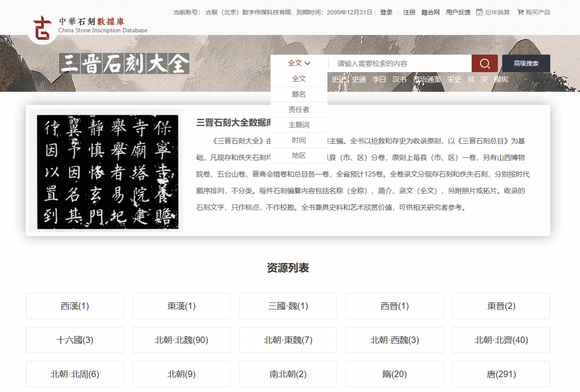Screen dimensions: 580x392
Task: Click the 登录 login link
Action: (386, 12)
